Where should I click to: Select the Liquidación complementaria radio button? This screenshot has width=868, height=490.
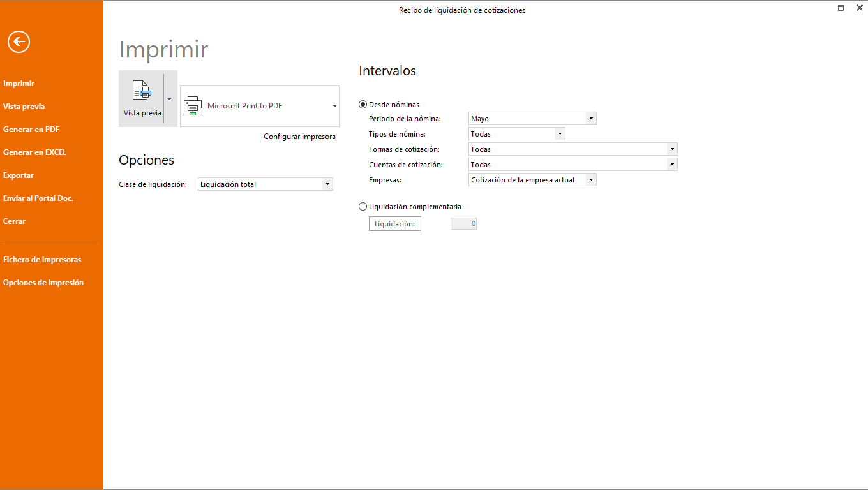[363, 207]
